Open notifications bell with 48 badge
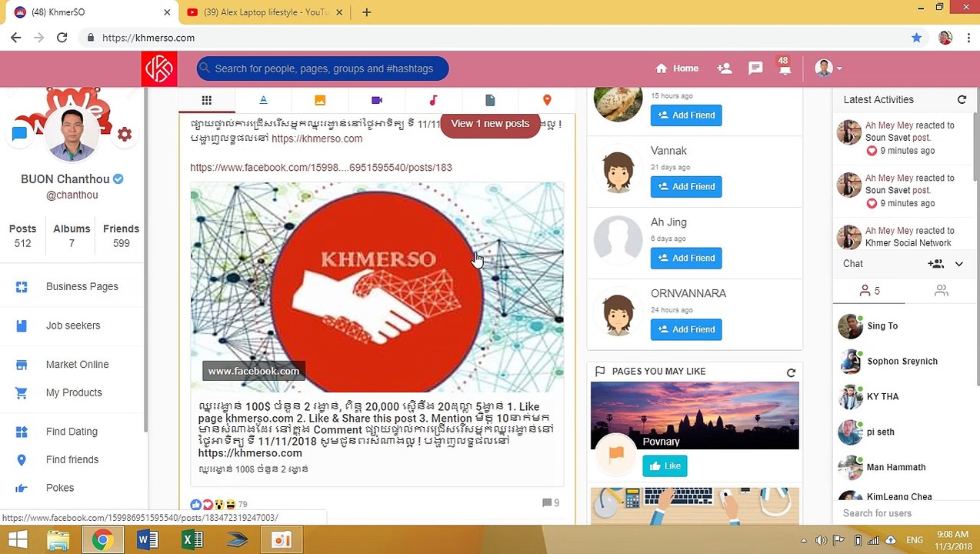The height and width of the screenshot is (554, 980). point(784,66)
